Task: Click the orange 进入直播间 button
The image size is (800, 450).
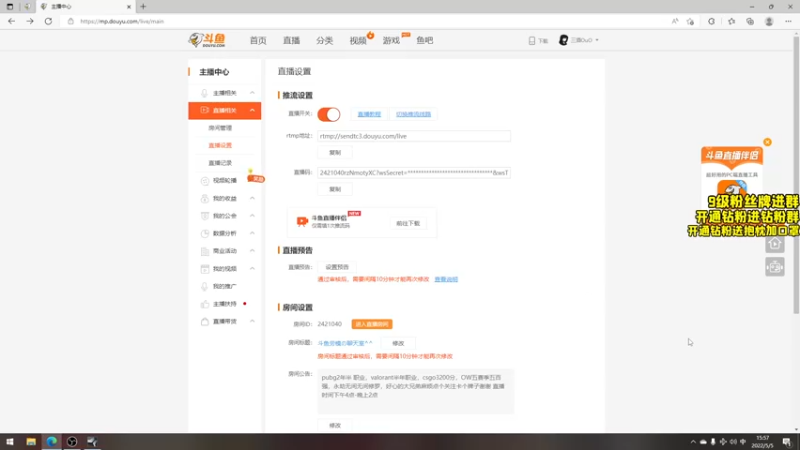Action: (x=372, y=324)
